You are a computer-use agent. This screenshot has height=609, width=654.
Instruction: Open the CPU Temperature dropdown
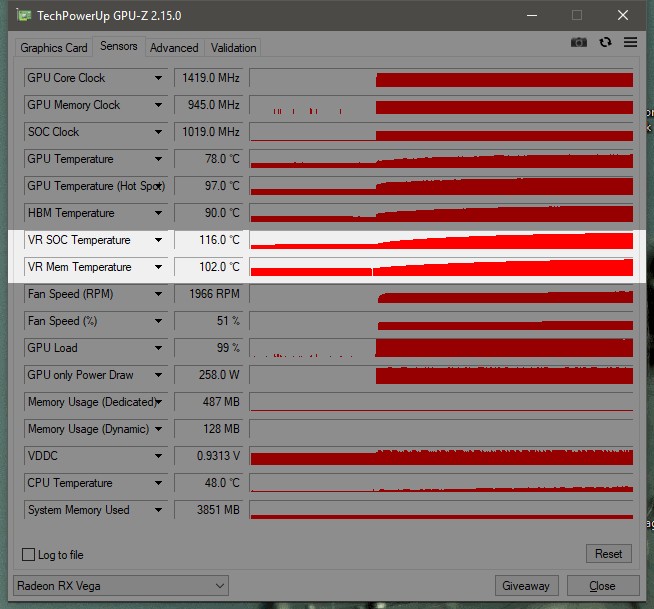click(x=158, y=483)
